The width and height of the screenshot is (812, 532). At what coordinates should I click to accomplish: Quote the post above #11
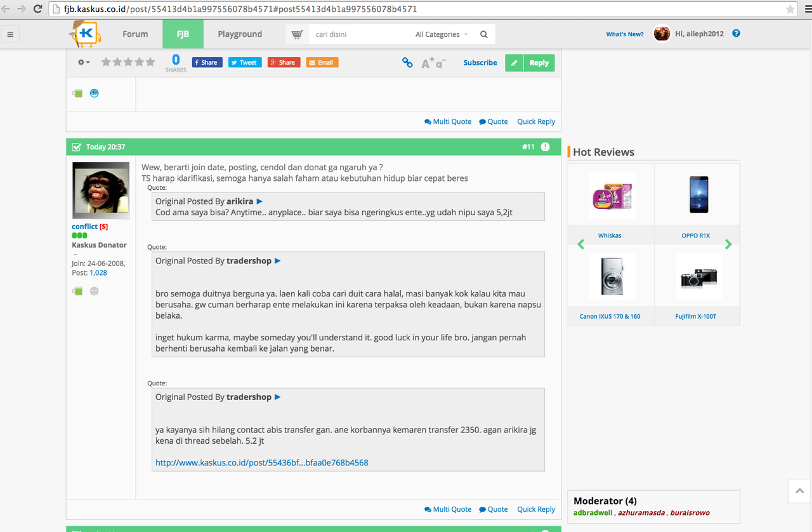pos(494,121)
